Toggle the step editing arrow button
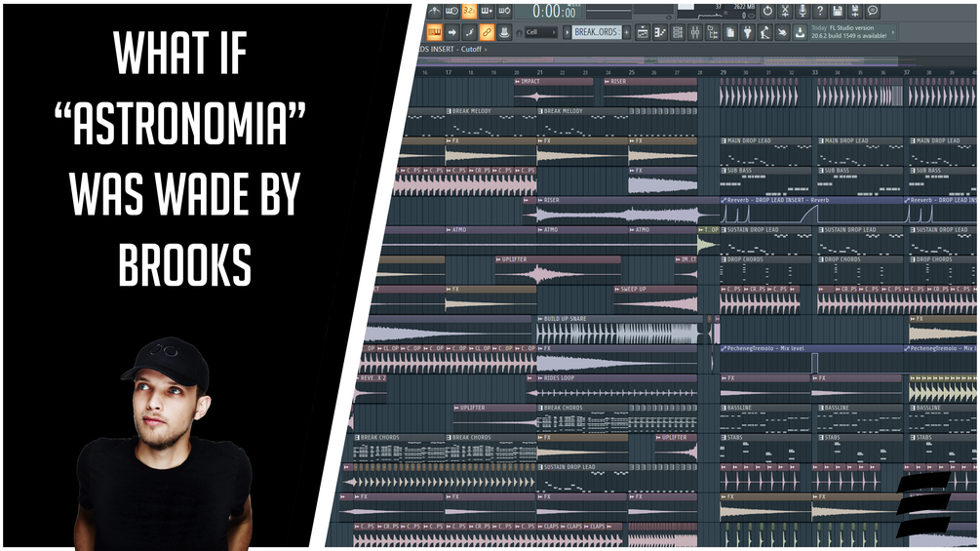This screenshot has height=551, width=980. pyautogui.click(x=451, y=32)
